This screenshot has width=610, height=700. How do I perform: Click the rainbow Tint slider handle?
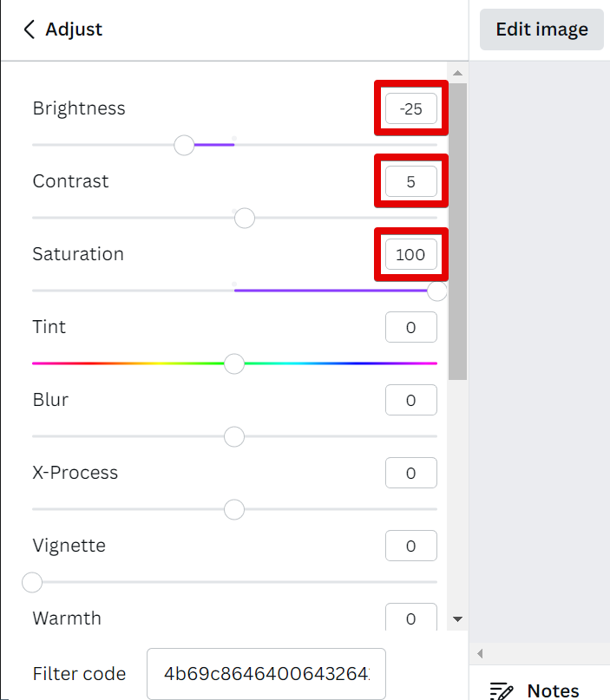[x=234, y=363]
